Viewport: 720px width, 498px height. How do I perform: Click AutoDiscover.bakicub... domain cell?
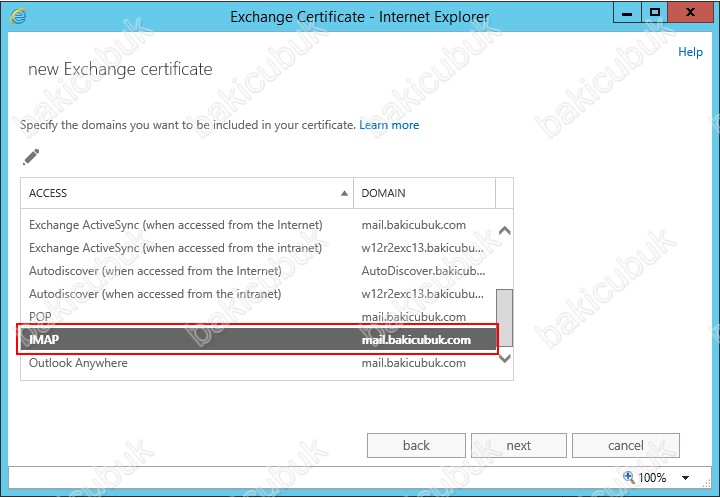point(423,271)
